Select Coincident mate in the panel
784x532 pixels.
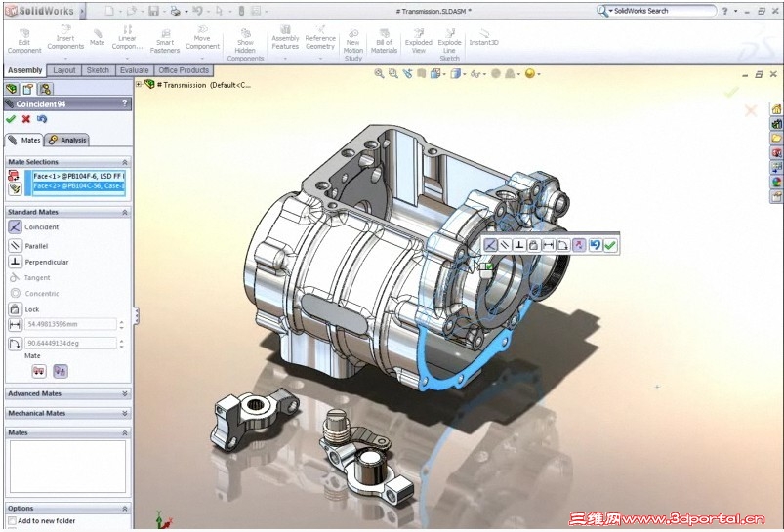15,227
